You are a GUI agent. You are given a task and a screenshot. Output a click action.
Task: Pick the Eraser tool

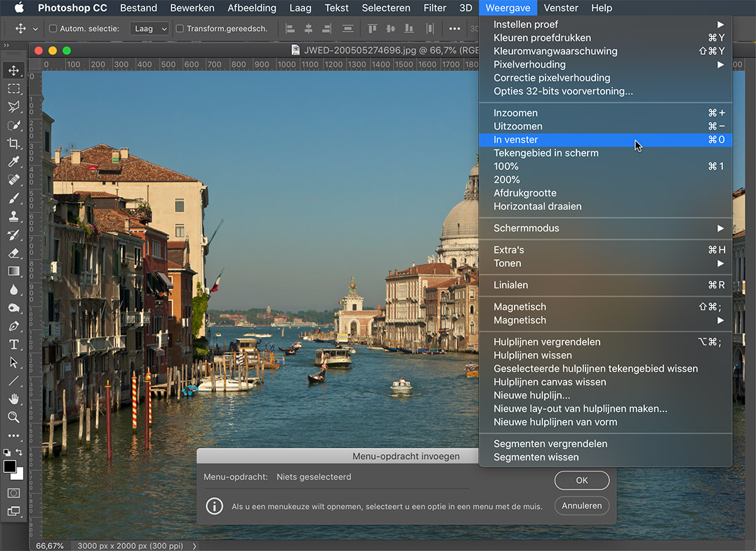coord(13,253)
